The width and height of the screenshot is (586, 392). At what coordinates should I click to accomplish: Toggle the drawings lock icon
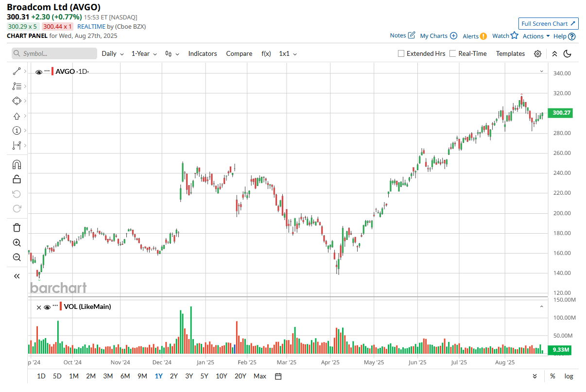pos(17,179)
